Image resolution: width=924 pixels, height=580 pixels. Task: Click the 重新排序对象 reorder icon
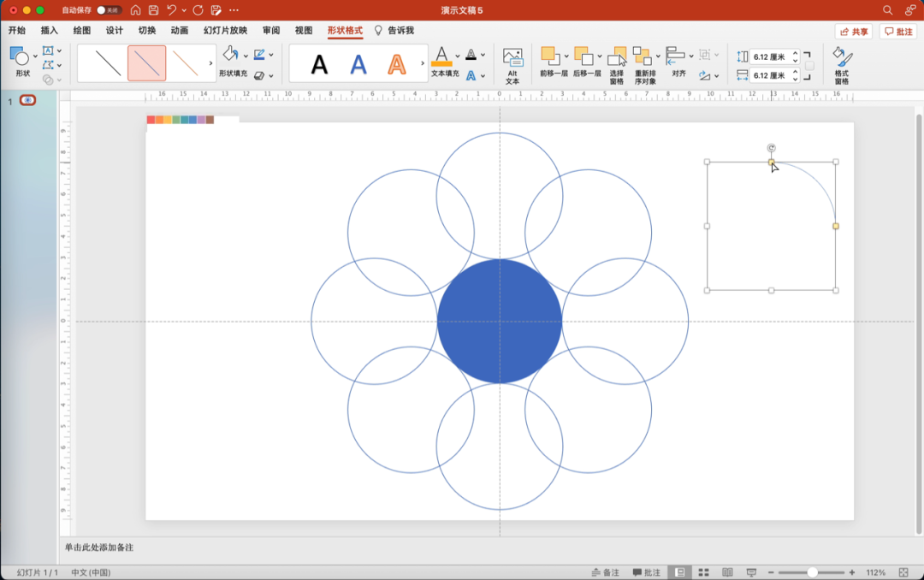[642, 56]
